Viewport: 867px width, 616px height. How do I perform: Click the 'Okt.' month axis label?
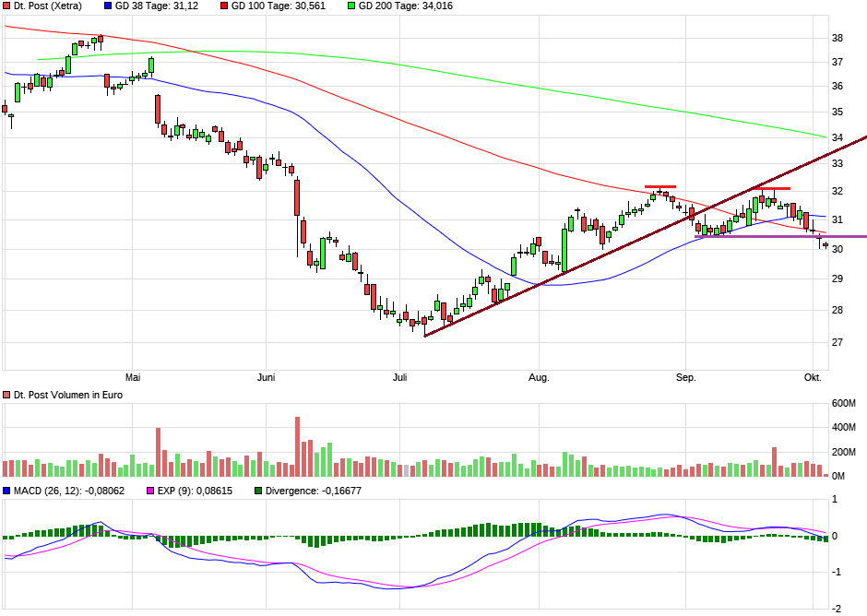813,377
